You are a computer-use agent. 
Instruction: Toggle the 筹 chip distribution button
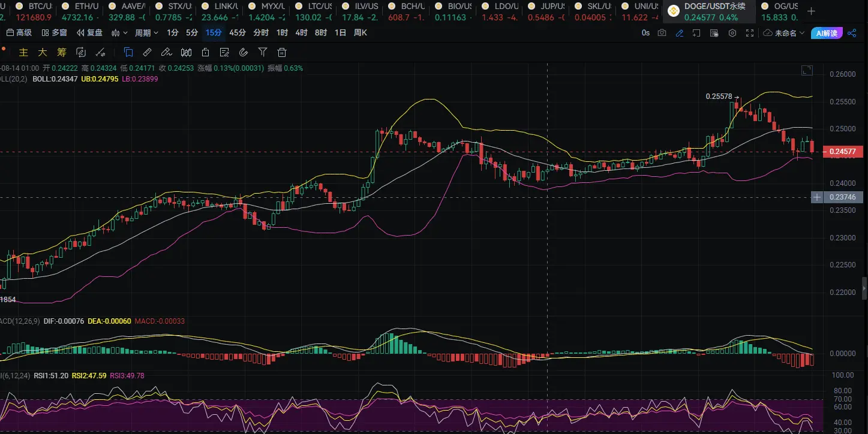pyautogui.click(x=62, y=52)
